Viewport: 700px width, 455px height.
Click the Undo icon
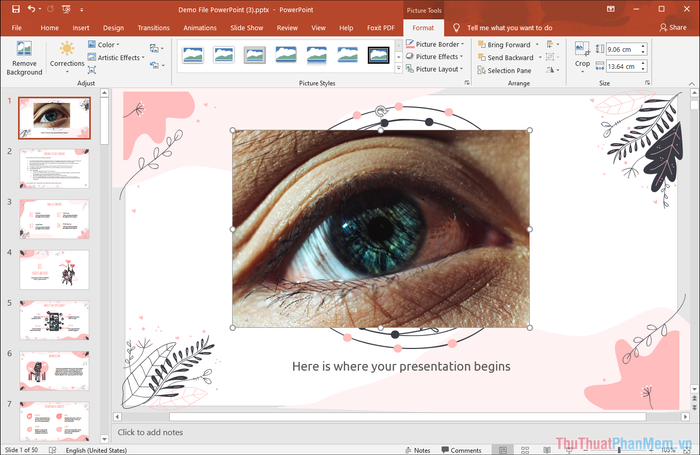[x=31, y=9]
